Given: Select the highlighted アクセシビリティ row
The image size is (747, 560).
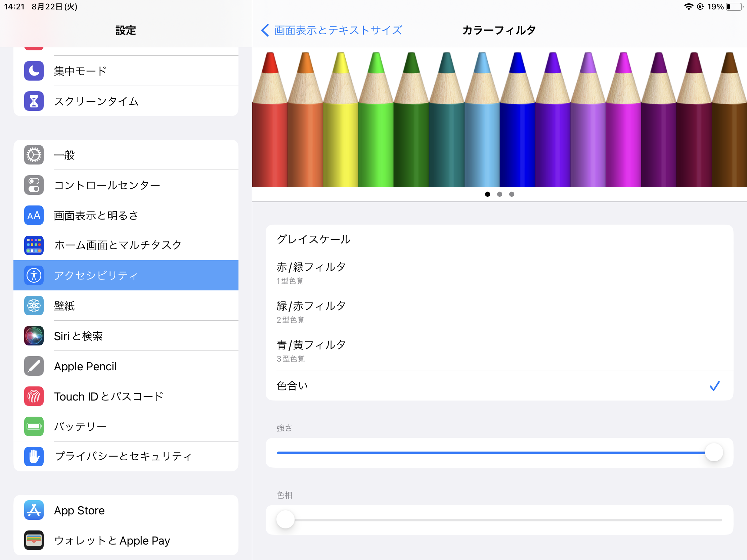Looking at the screenshot, I should 126,275.
